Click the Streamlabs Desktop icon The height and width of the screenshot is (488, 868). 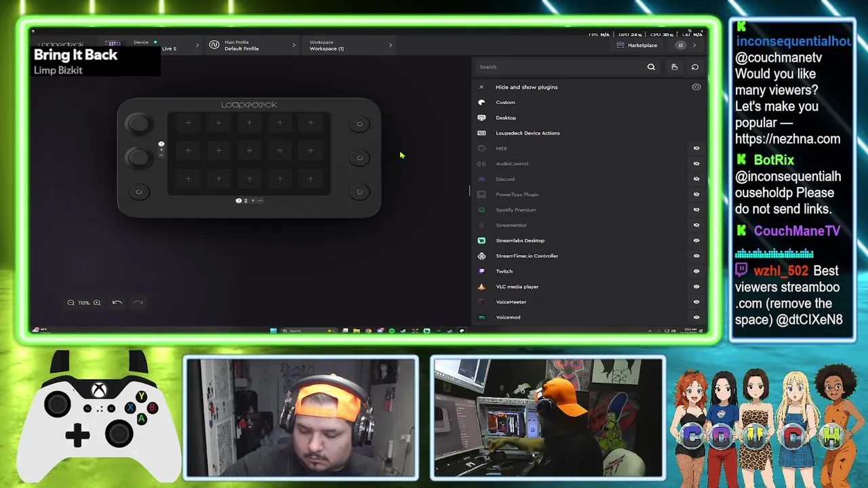[481, 241]
